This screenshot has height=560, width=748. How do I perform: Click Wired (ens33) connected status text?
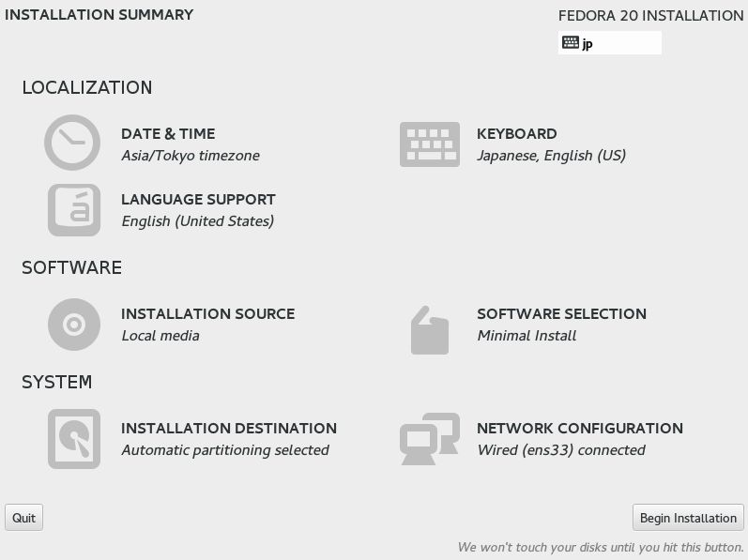[561, 450]
